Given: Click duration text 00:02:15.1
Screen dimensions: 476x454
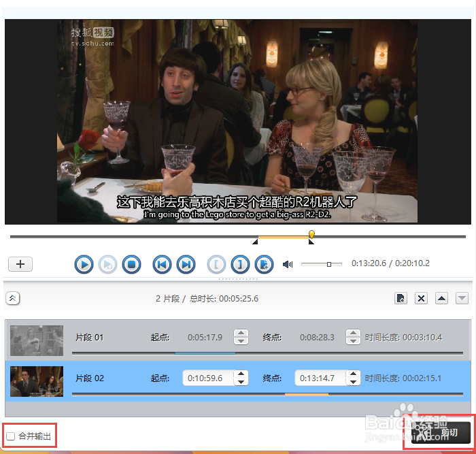Looking at the screenshot, I should coord(422,378).
